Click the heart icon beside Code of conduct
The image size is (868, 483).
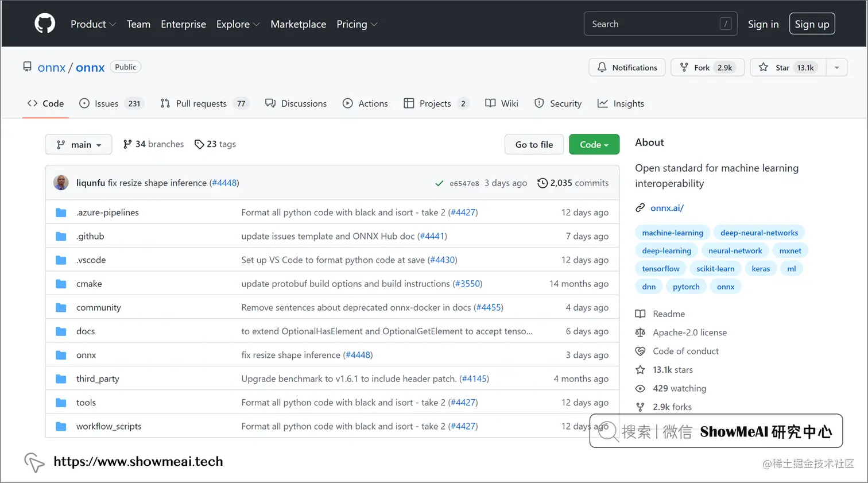coord(640,351)
